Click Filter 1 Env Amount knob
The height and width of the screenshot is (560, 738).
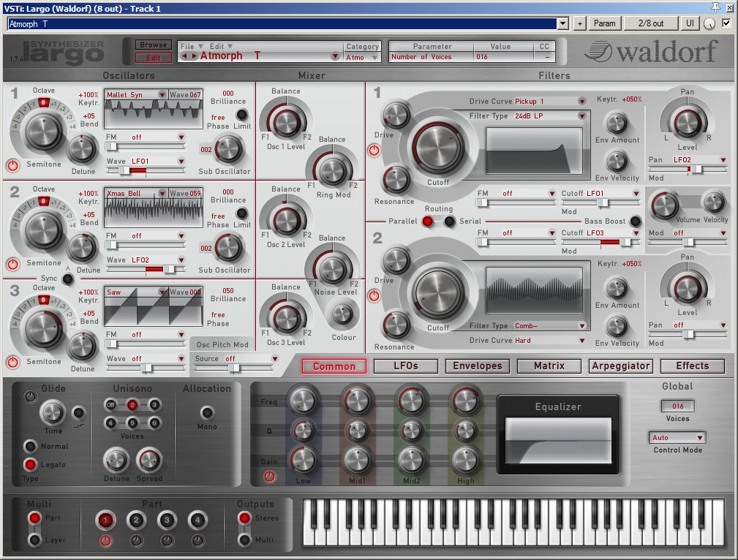pyautogui.click(x=617, y=124)
